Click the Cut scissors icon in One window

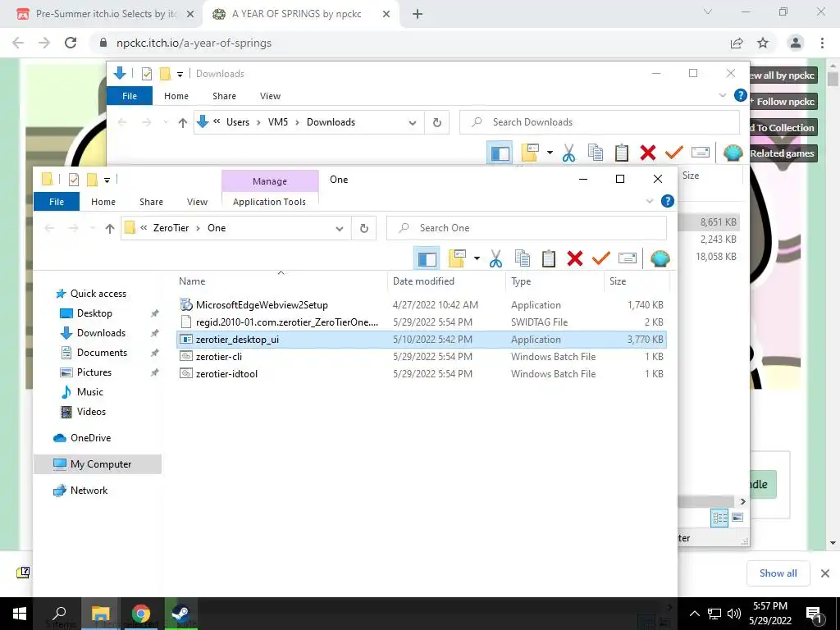point(495,258)
